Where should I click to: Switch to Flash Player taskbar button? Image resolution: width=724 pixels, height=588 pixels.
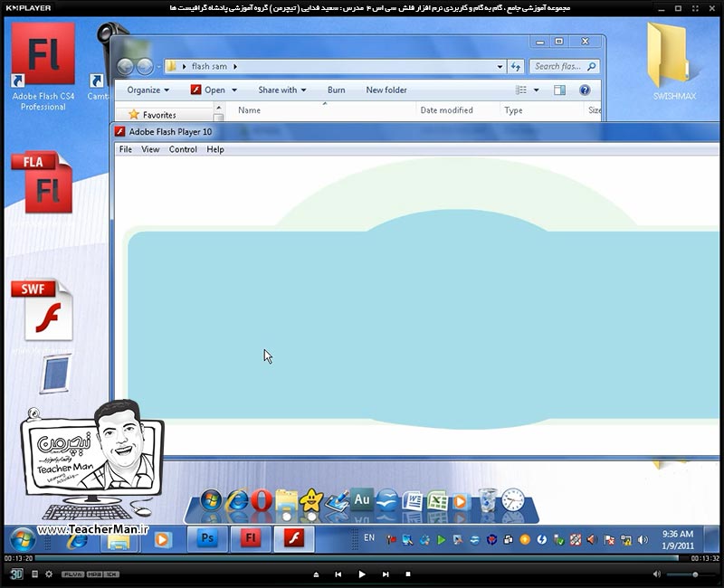[x=293, y=538]
